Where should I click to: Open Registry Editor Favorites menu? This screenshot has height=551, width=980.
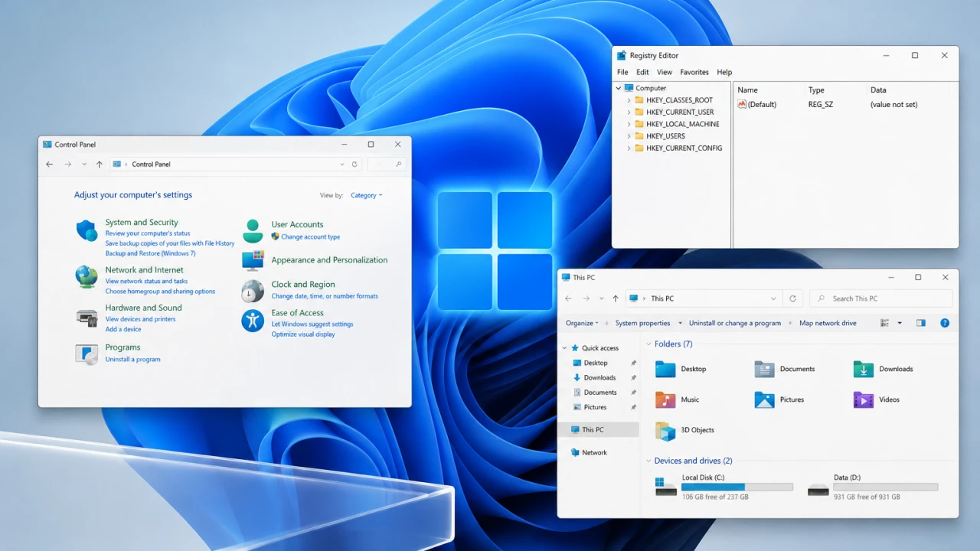pyautogui.click(x=694, y=72)
